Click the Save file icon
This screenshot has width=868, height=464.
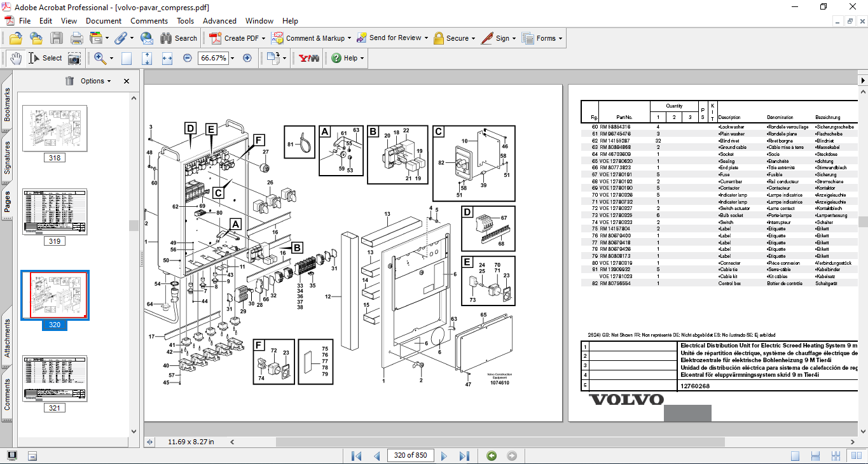(x=57, y=38)
